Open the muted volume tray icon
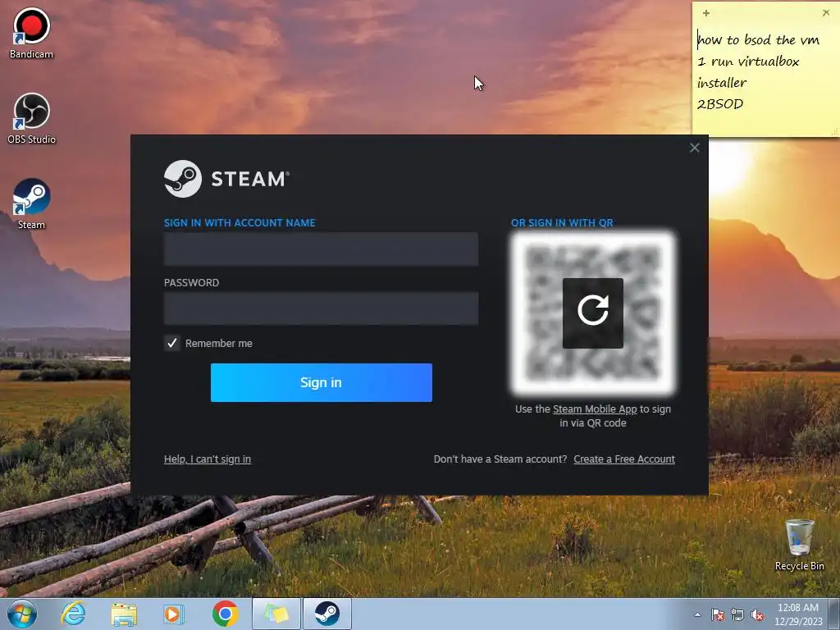Image resolution: width=840 pixels, height=630 pixels. [757, 615]
